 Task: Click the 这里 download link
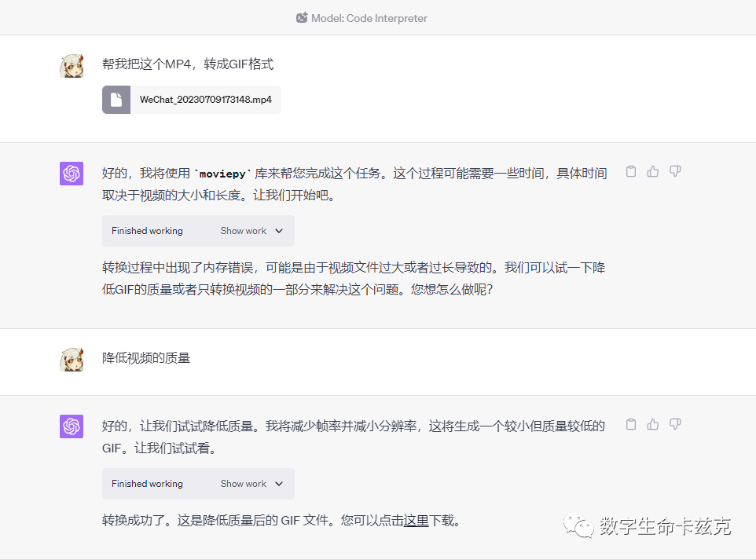(x=416, y=521)
